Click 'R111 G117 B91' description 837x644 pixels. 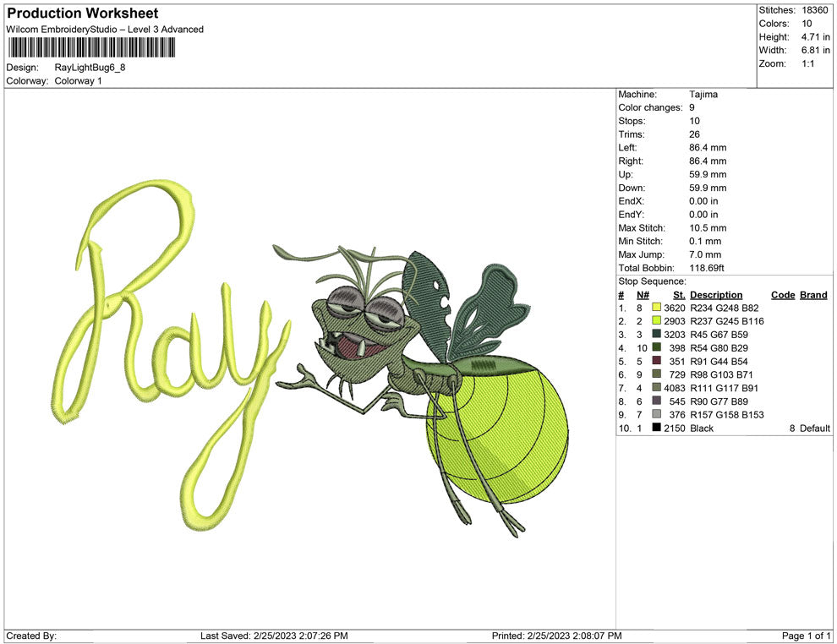[x=724, y=388]
